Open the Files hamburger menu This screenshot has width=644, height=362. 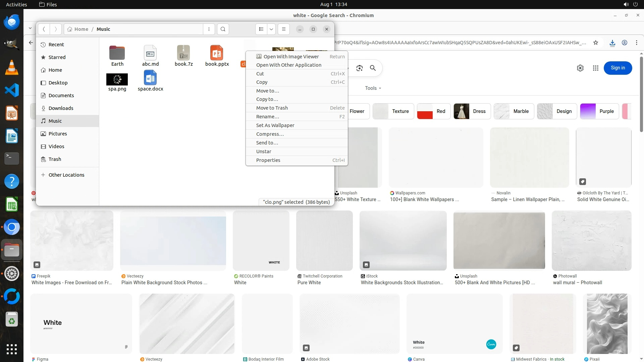[284, 29]
